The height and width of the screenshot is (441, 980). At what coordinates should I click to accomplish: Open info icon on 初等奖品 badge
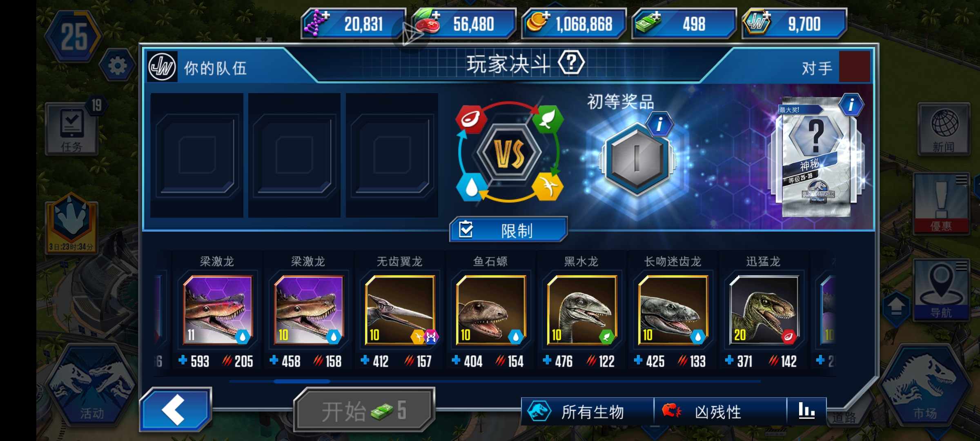tap(659, 124)
